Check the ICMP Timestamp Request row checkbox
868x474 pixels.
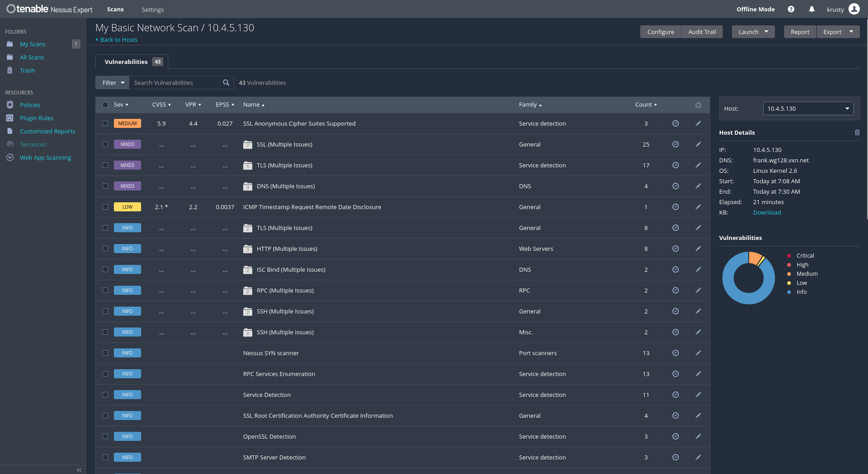coord(105,207)
